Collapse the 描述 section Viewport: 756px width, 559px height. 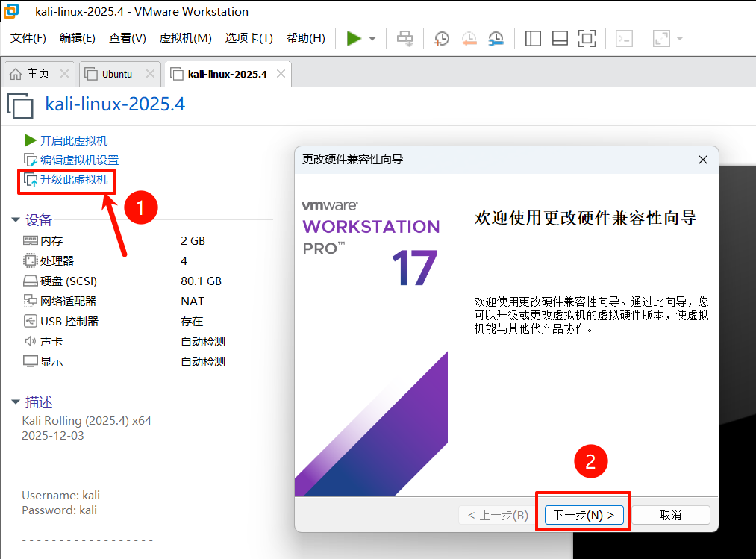coord(16,402)
